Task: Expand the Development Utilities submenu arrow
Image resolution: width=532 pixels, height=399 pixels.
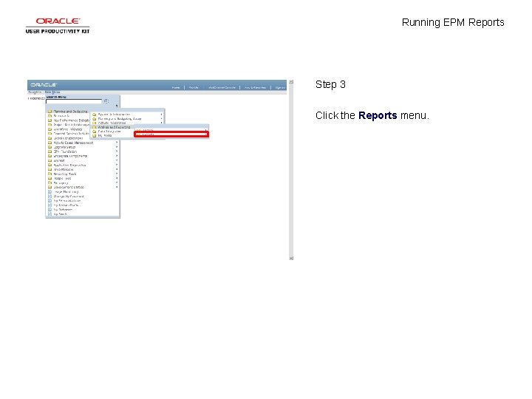Action: 117,187
